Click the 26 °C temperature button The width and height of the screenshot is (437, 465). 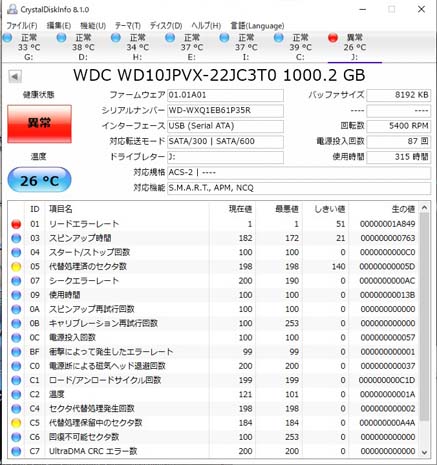[39, 180]
